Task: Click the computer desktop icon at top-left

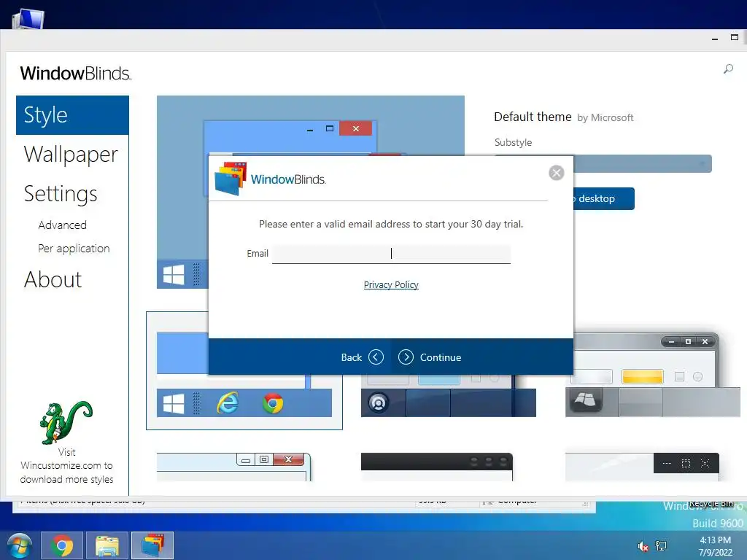Action: (x=28, y=20)
